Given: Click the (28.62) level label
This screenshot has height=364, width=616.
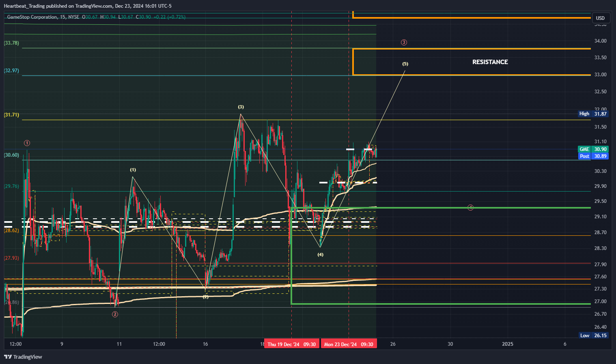Looking at the screenshot, I should point(11,230).
